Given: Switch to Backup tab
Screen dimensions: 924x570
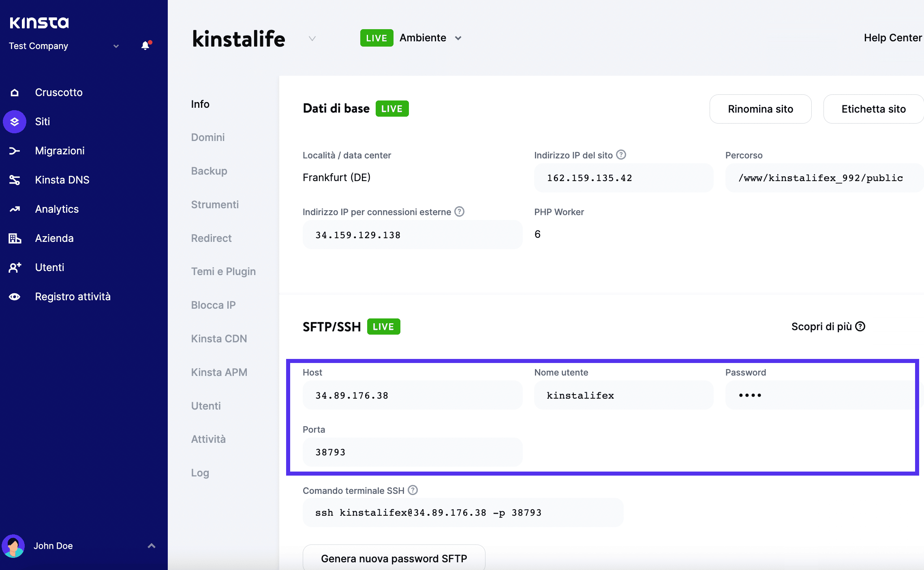Looking at the screenshot, I should click(209, 171).
